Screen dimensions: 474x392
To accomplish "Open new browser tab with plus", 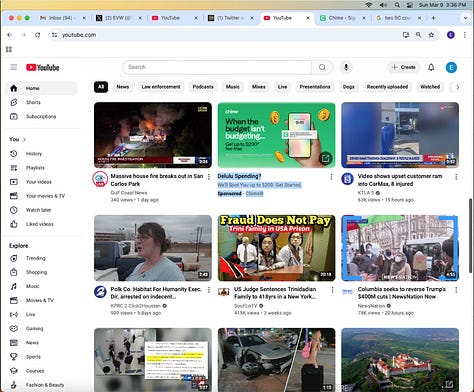I will (x=433, y=18).
